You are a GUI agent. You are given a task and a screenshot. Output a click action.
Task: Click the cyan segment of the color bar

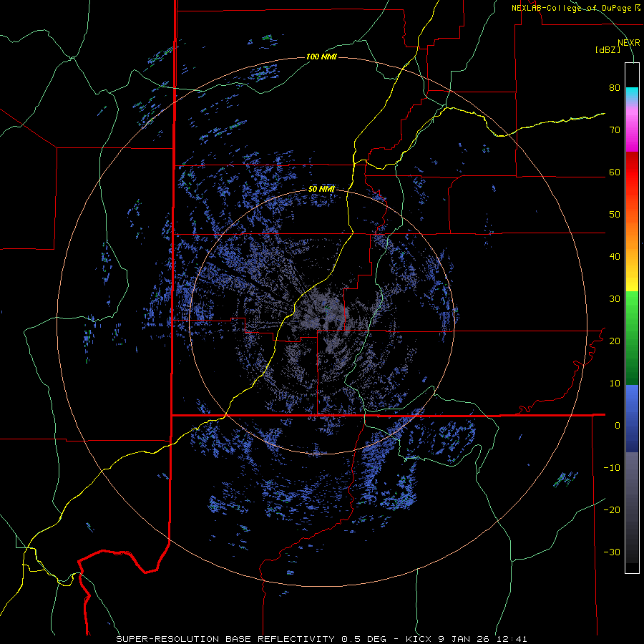[632, 94]
